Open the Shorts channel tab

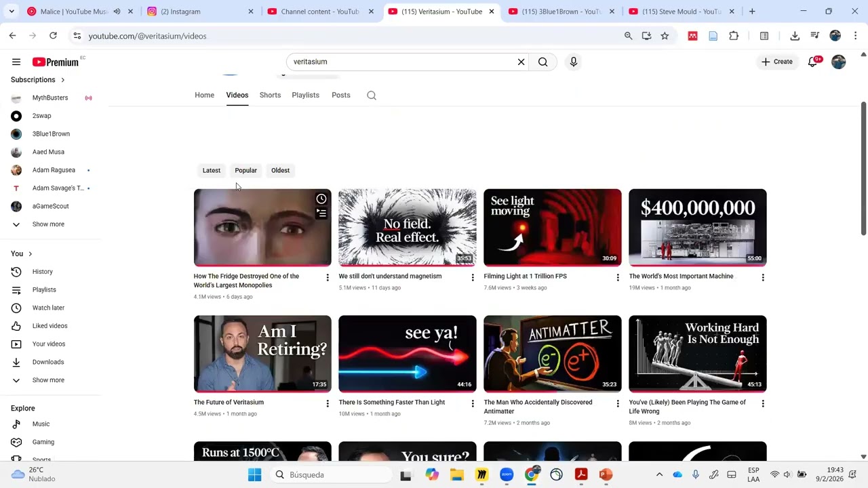270,96
